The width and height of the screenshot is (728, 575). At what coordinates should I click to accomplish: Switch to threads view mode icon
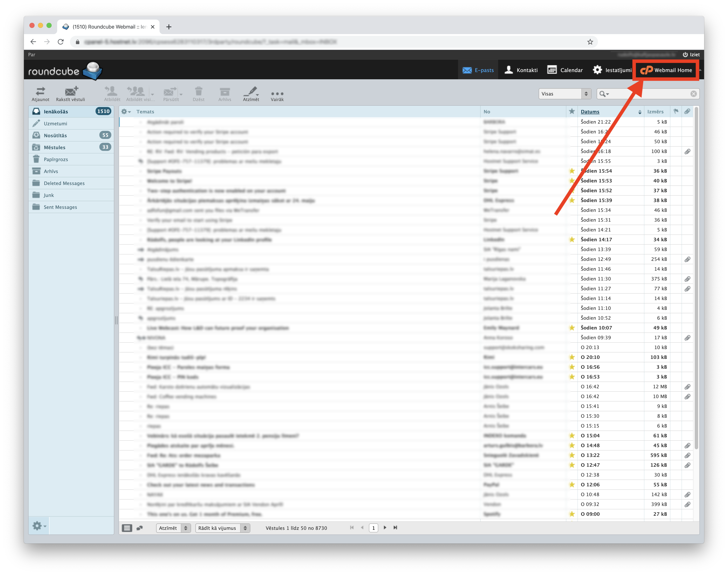tap(139, 528)
